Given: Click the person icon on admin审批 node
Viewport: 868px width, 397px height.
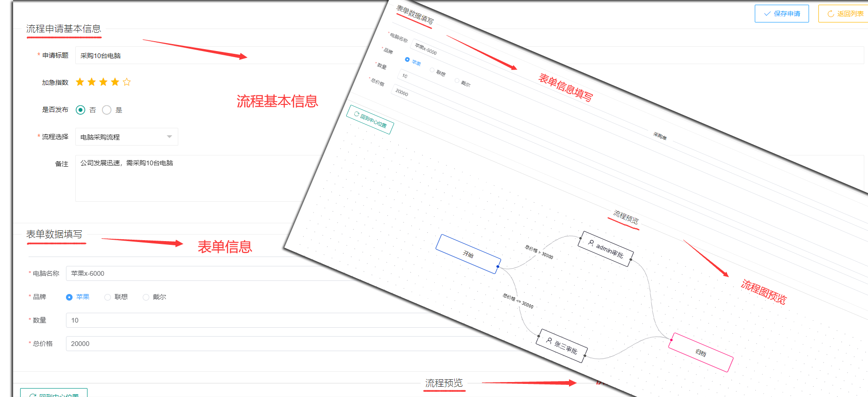Looking at the screenshot, I should click(x=591, y=243).
